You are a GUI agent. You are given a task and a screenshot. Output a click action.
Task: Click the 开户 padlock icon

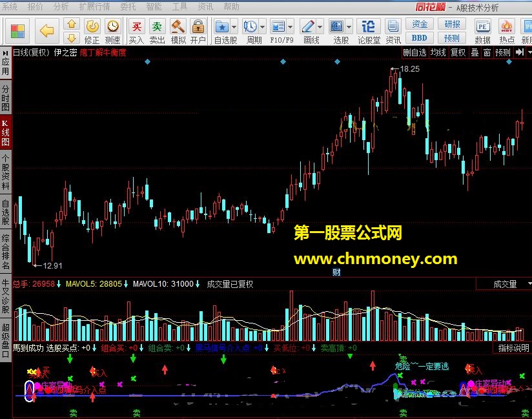pos(198,31)
